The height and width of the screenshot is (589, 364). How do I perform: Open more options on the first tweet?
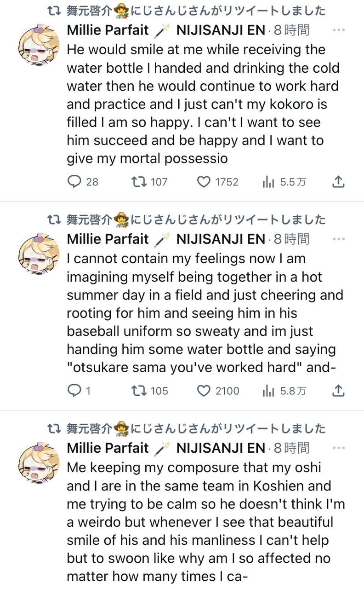(x=338, y=30)
